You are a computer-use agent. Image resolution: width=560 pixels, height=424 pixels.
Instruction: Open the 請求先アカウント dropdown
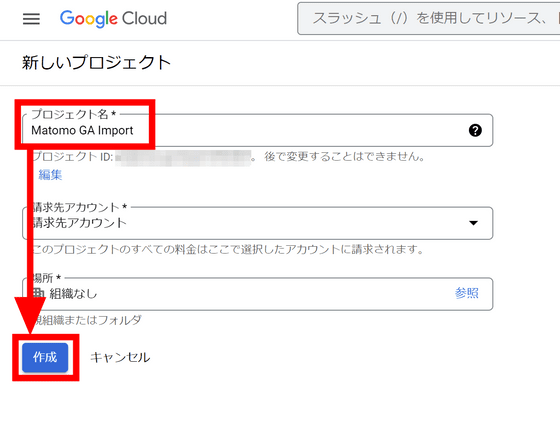click(258, 223)
